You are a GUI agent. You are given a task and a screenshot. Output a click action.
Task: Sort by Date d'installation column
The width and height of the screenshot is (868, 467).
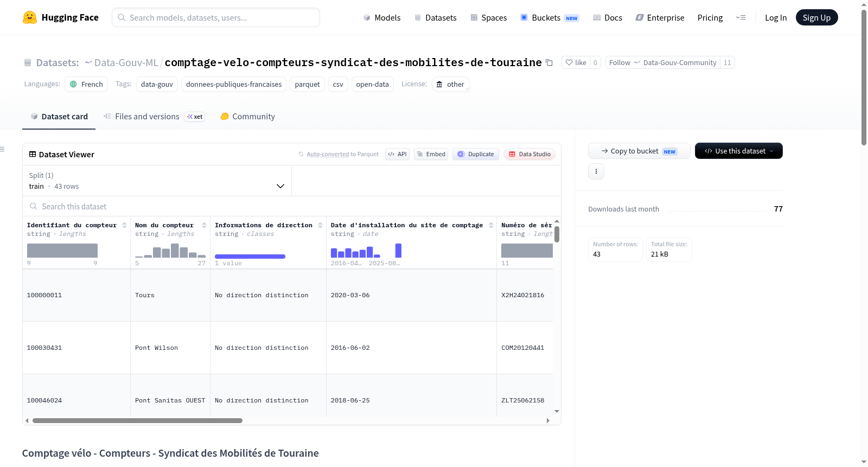coord(491,225)
